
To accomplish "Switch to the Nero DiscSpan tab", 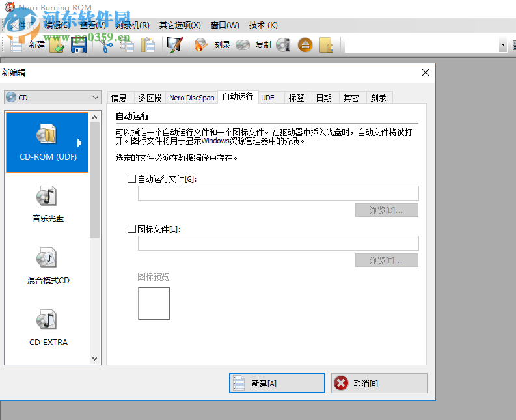I will click(x=191, y=98).
